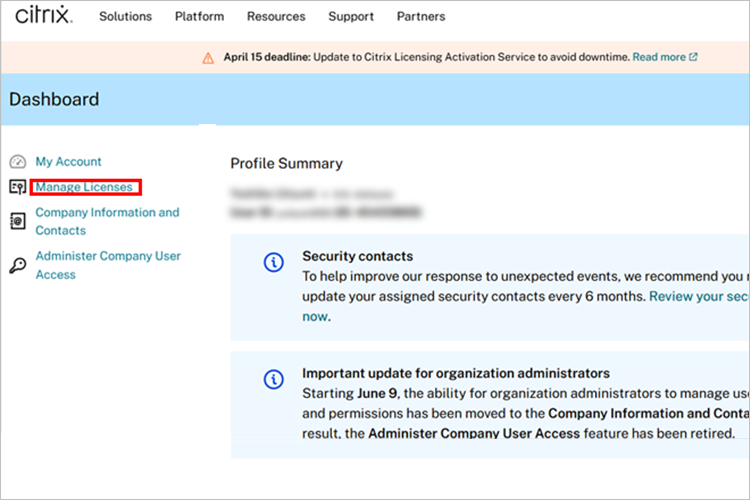
Task: Open the Resources menu
Action: (x=276, y=17)
